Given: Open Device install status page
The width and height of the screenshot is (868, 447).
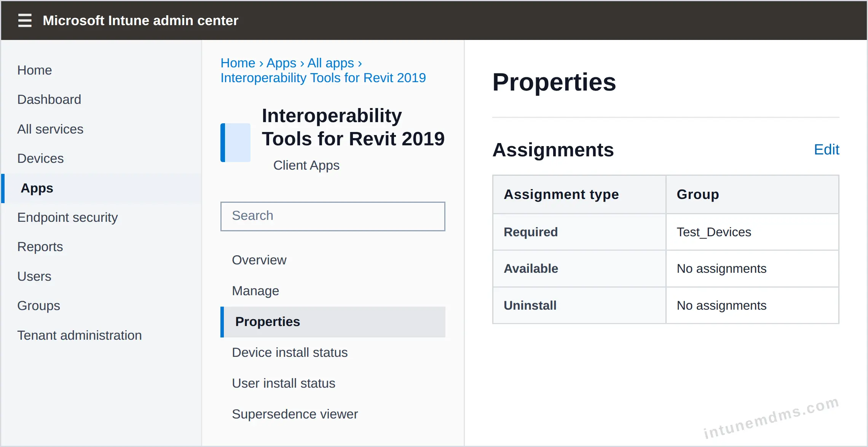Looking at the screenshot, I should 290,352.
